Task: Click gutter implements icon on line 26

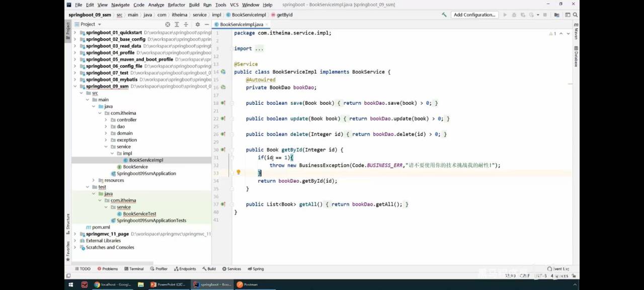Action: (x=223, y=134)
